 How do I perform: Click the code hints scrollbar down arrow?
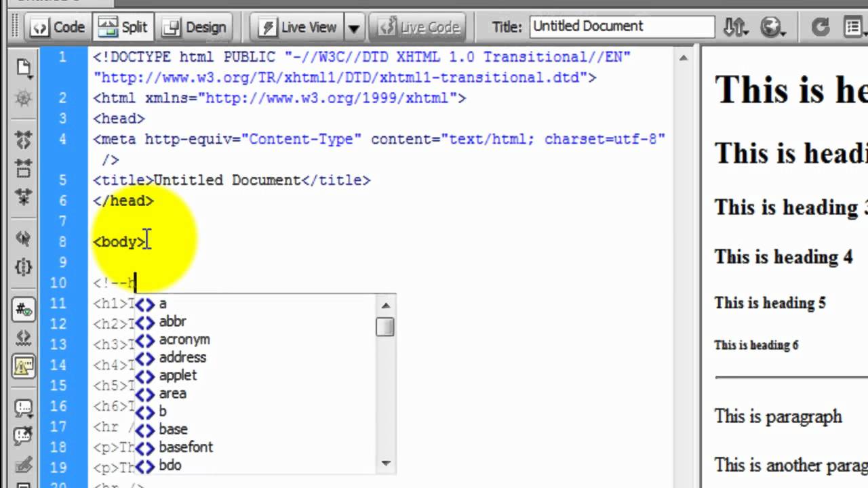pyautogui.click(x=385, y=464)
